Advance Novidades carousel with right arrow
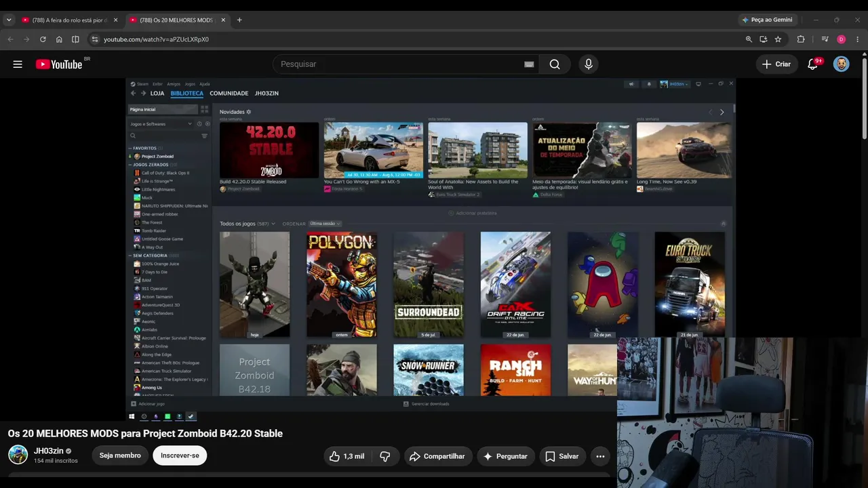Image resolution: width=868 pixels, height=488 pixels. (x=722, y=112)
